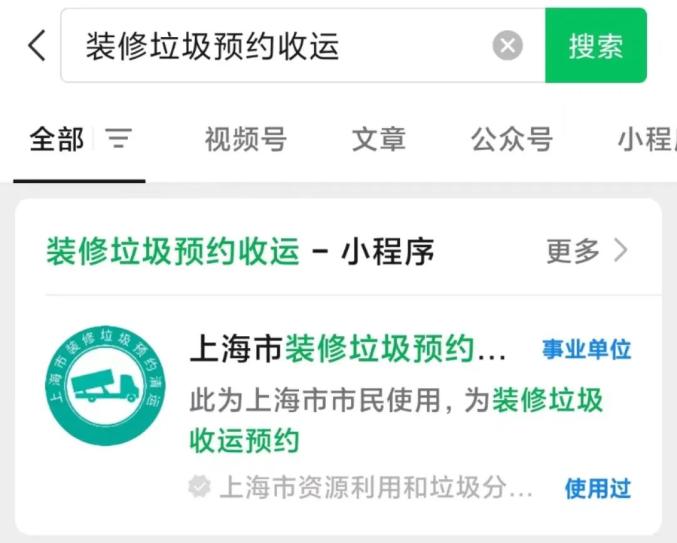Tap the 装修垃圾预约收运 - 小程序 section header
This screenshot has width=677, height=543.
(240, 251)
